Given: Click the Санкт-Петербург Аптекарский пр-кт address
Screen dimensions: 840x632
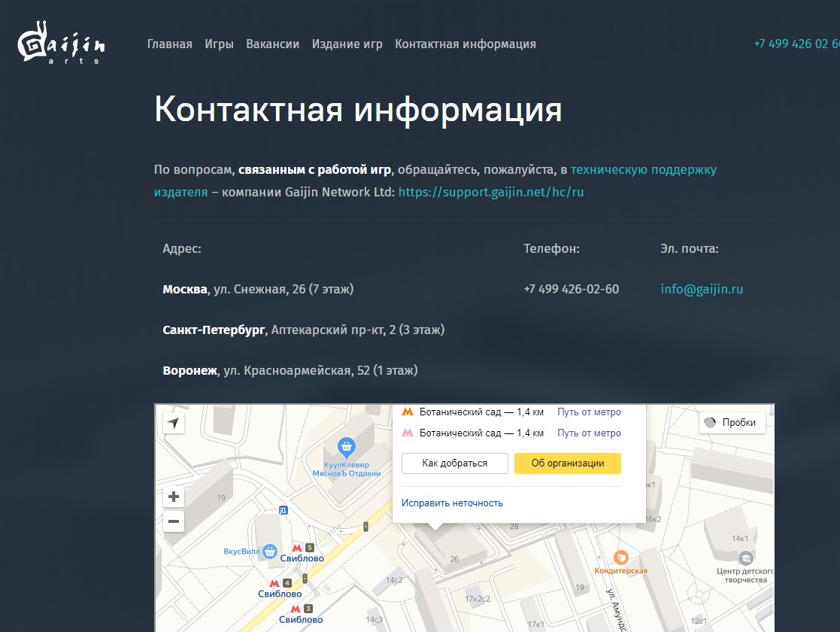Looking at the screenshot, I should pos(303,330).
